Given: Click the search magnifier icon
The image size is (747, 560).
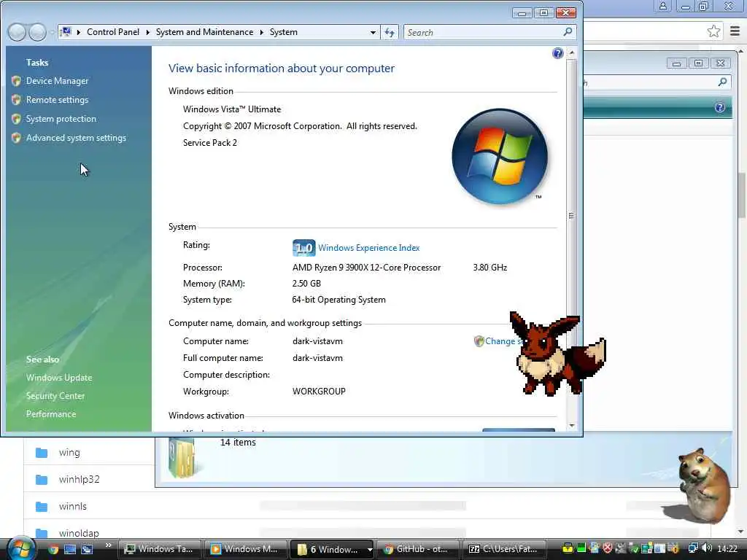Looking at the screenshot, I should pos(568,32).
